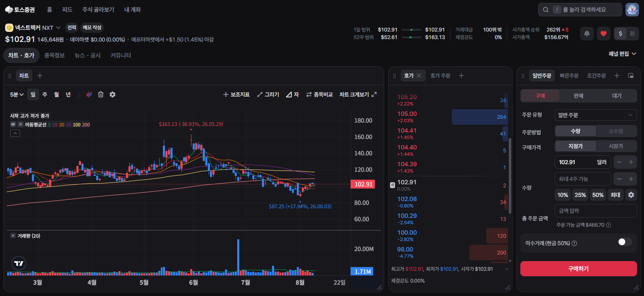Switch to the 종목정보 tab
This screenshot has height=296, width=644.
[x=55, y=55]
